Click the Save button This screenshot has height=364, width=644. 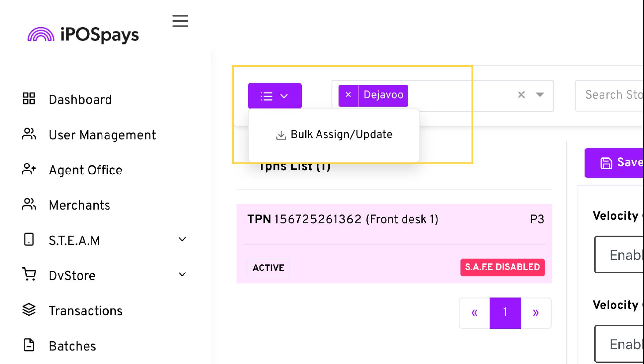click(614, 163)
